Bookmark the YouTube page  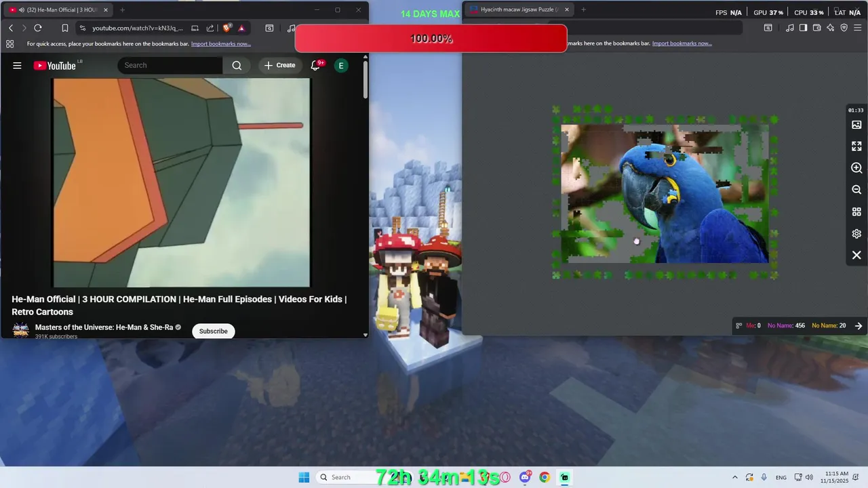(x=65, y=28)
